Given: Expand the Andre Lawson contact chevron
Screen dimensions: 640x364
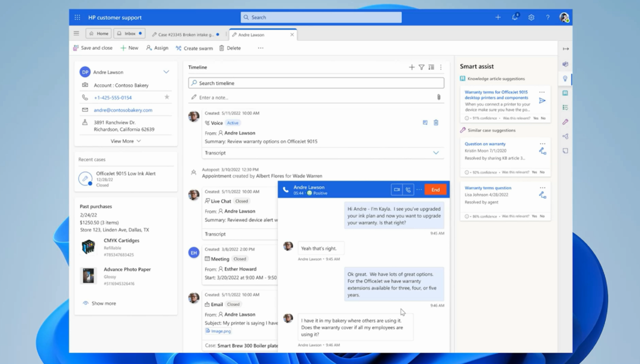Looking at the screenshot, I should click(x=166, y=72).
